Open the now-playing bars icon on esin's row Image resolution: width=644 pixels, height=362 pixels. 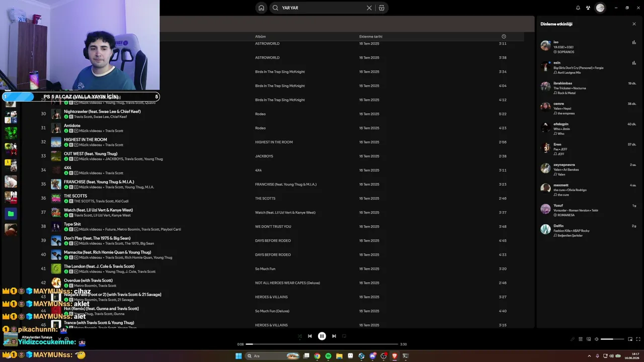point(634,63)
